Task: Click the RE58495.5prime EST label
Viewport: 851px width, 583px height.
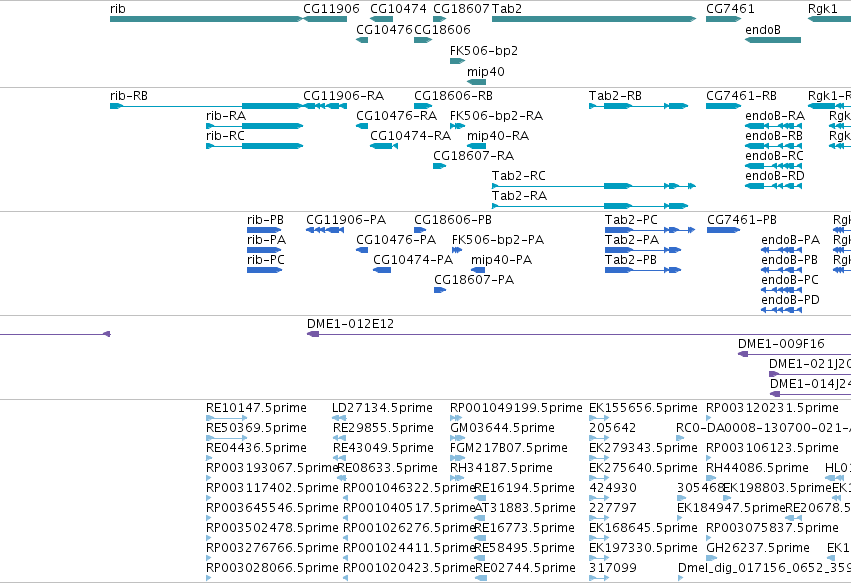Action: tap(524, 548)
